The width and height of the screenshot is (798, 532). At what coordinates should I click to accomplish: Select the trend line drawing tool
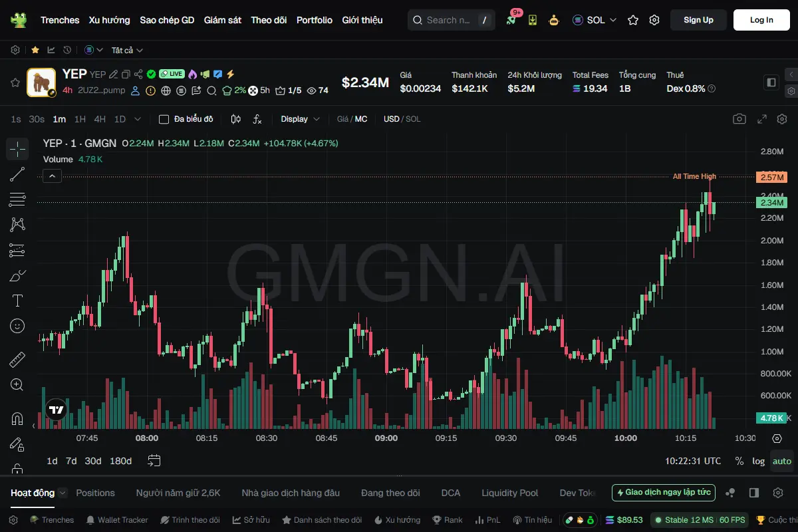pyautogui.click(x=17, y=174)
